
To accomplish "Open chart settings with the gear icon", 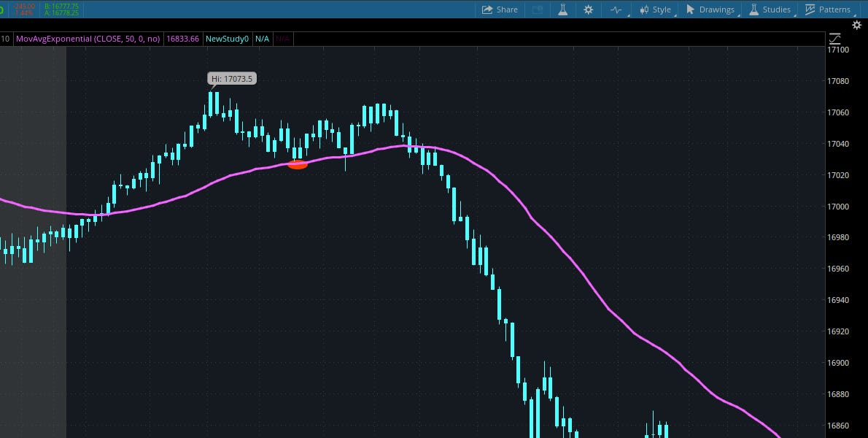I will (x=588, y=9).
